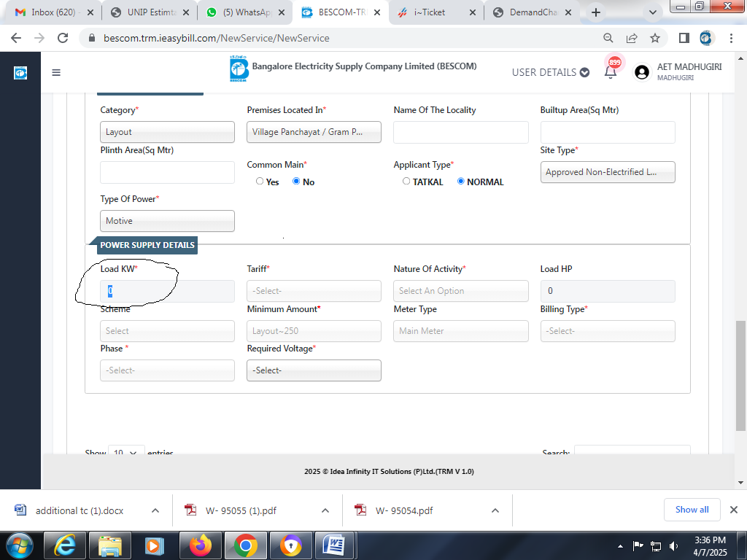The image size is (747, 560).
Task: Choose NORMAL applicant type
Action: (461, 181)
